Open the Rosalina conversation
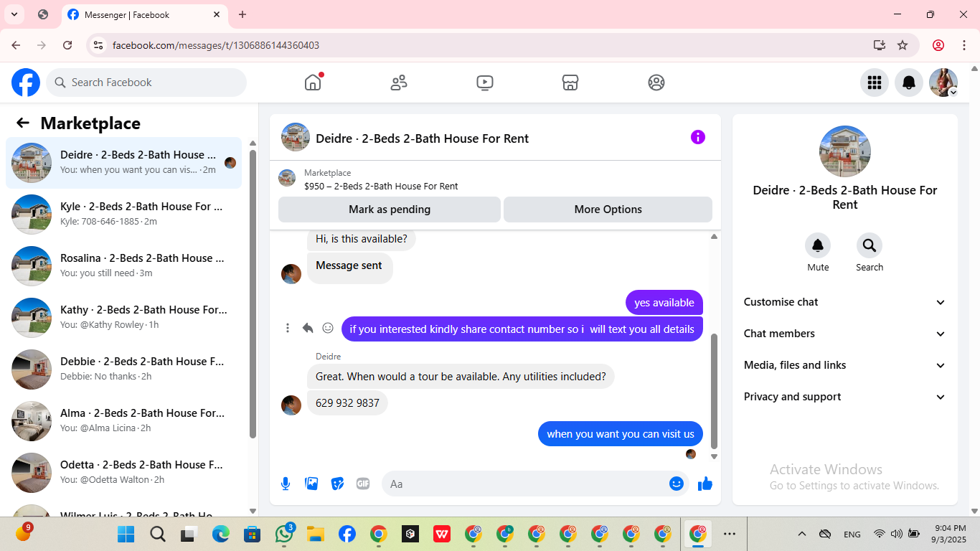This screenshot has height=551, width=980. click(x=124, y=265)
